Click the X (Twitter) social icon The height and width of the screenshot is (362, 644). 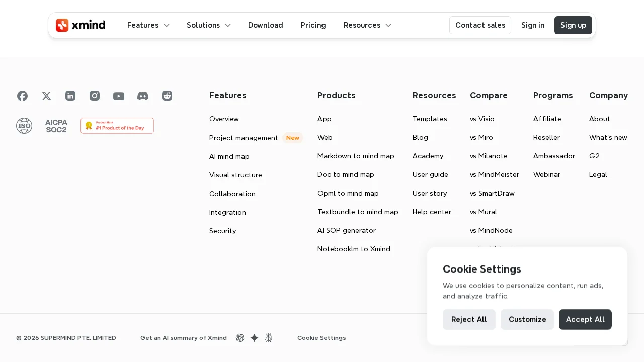pyautogui.click(x=46, y=96)
